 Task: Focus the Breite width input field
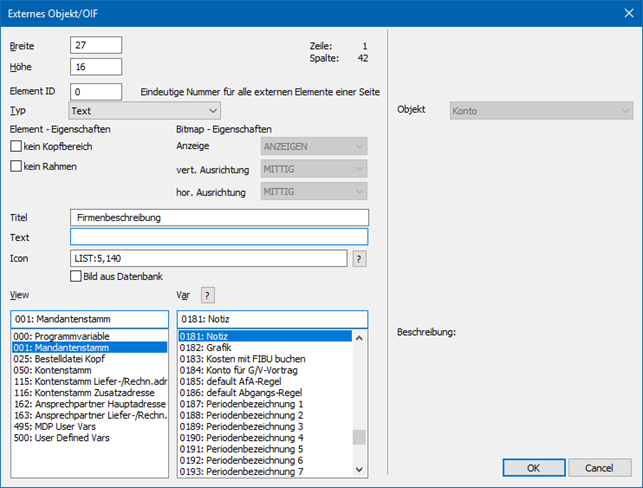point(96,45)
